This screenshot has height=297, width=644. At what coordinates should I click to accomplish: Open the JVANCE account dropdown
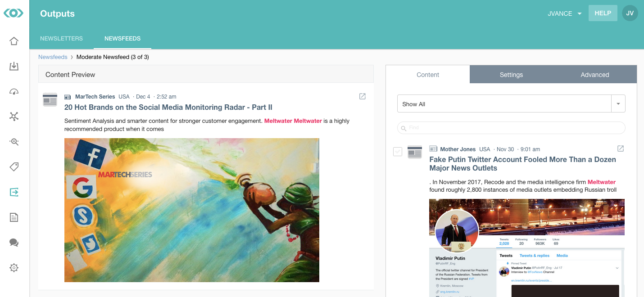coord(565,13)
